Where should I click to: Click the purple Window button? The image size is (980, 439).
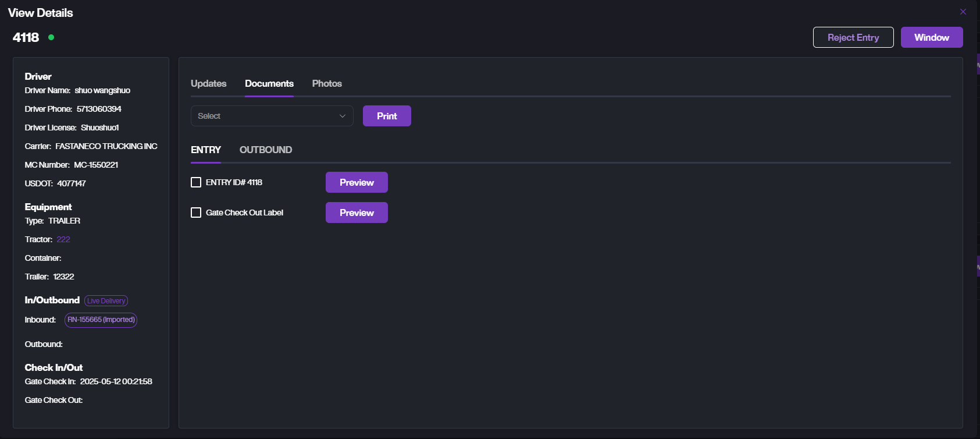(x=931, y=37)
